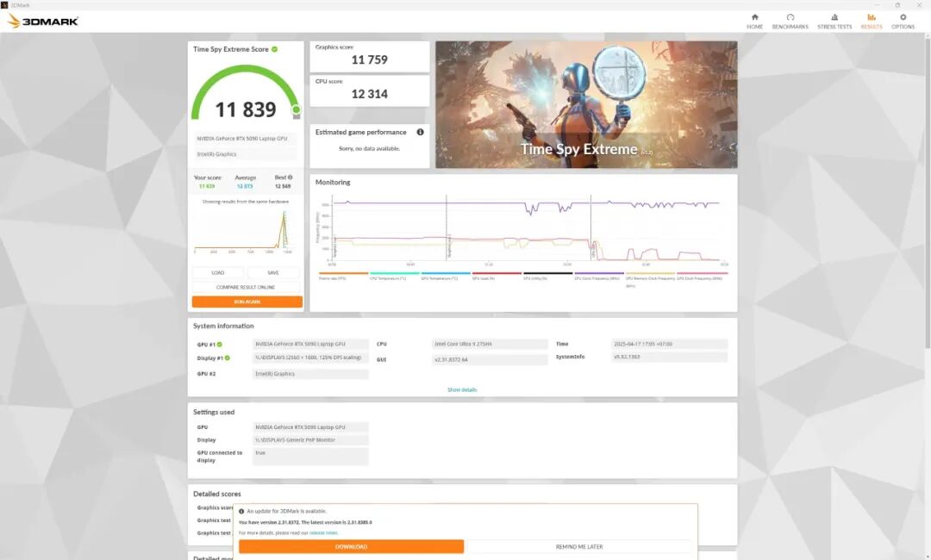Click the GPU #2 Intel(R) Graphics field

coord(310,374)
